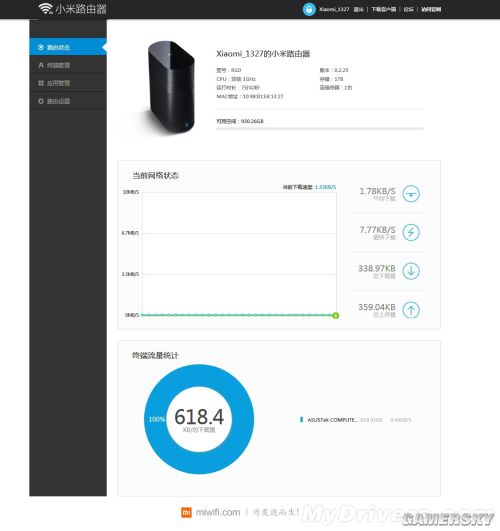This screenshot has height=531, width=500.
Task: Click the 当前网络状态 section title
Action: [x=155, y=175]
